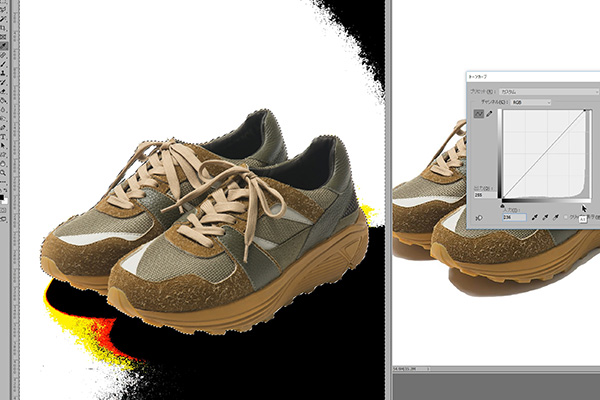The image size is (600, 400).
Task: Click the swap foreground/background colors icon
Action: point(5,190)
